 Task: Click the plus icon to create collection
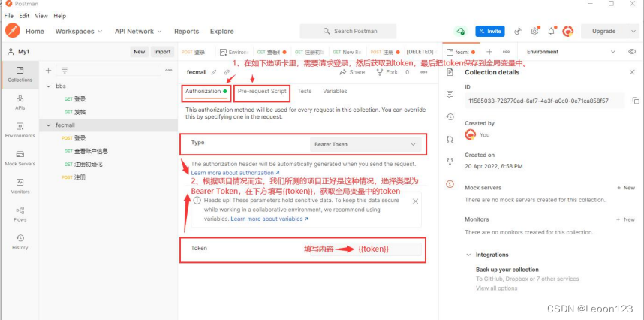pos(48,71)
